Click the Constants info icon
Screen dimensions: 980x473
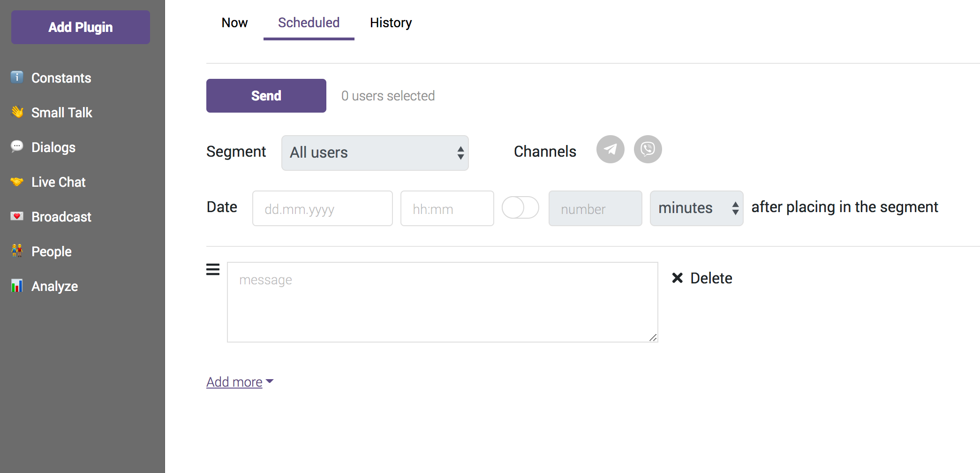[17, 77]
